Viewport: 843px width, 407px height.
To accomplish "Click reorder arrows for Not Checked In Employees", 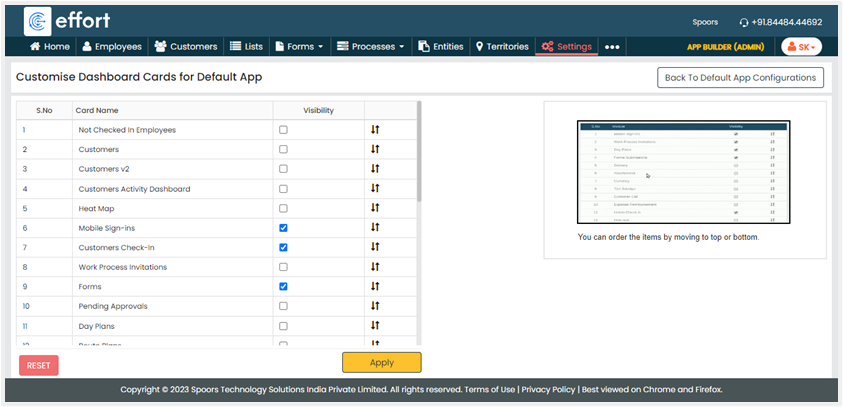I will [375, 130].
